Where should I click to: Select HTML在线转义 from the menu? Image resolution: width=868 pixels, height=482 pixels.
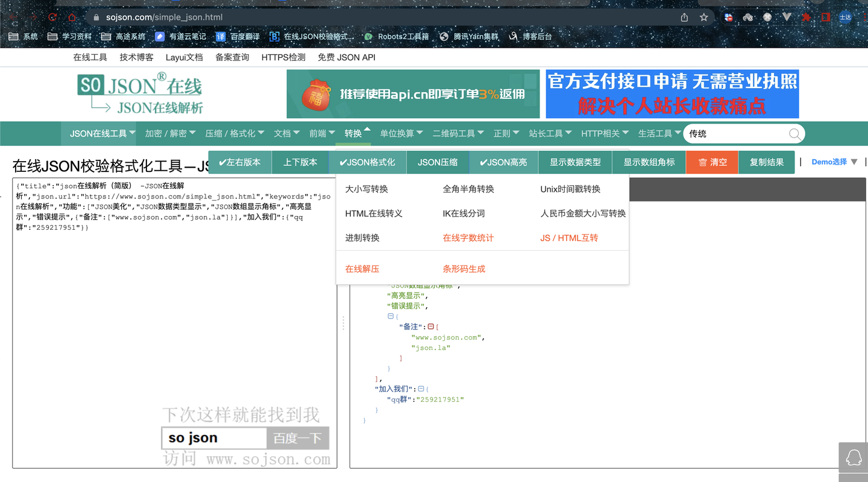[374, 214]
